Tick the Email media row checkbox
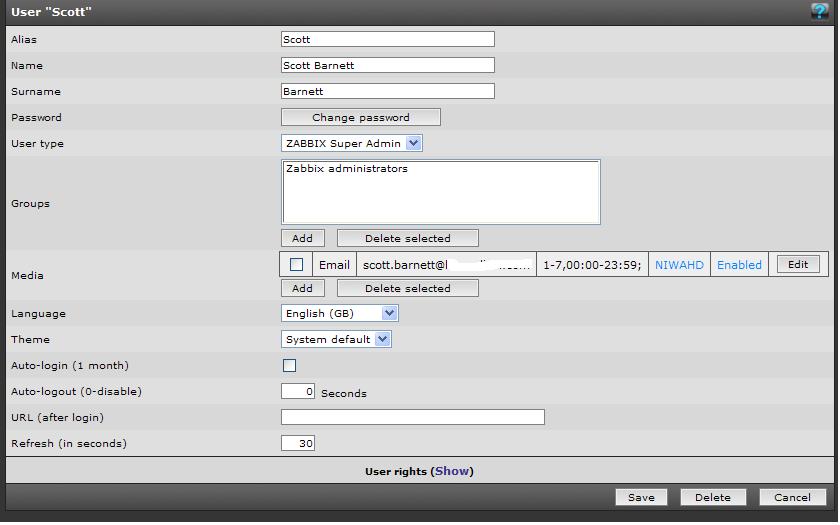 coord(296,265)
